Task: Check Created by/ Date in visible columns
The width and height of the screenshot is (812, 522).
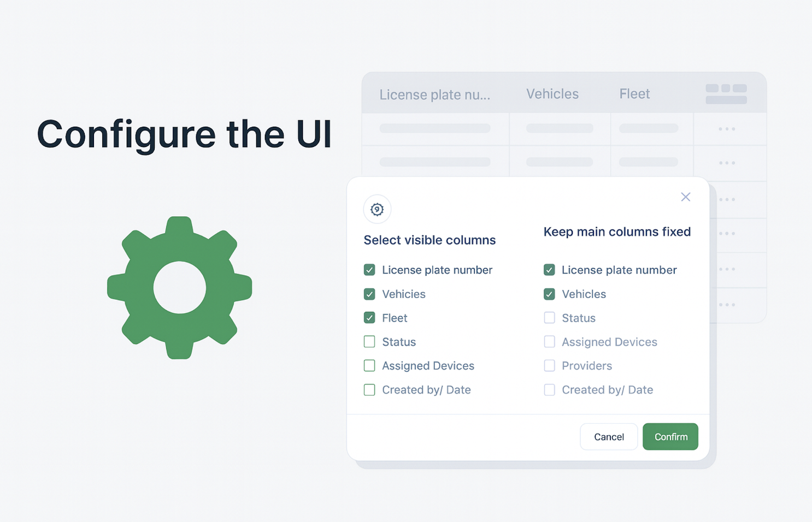Action: tap(369, 390)
